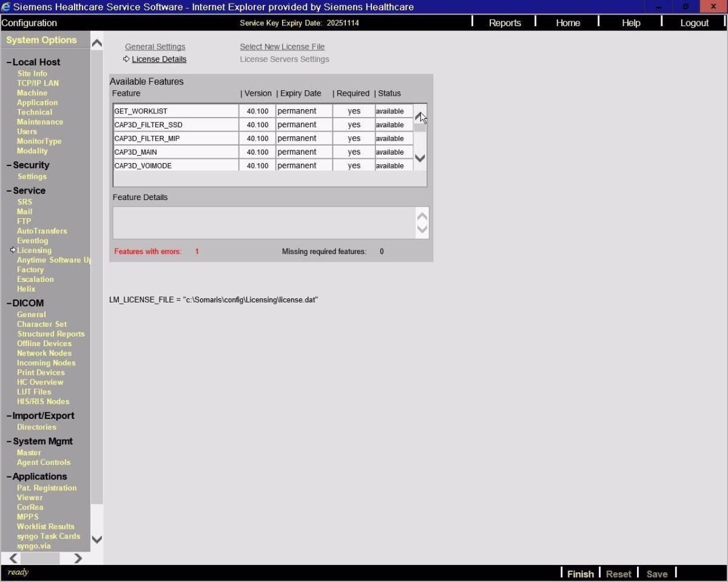Click License Servers Settings link
The width and height of the screenshot is (728, 582).
(285, 59)
